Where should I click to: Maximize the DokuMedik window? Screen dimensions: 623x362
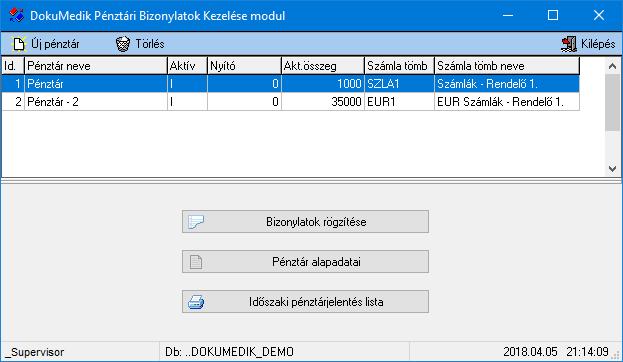click(x=553, y=15)
